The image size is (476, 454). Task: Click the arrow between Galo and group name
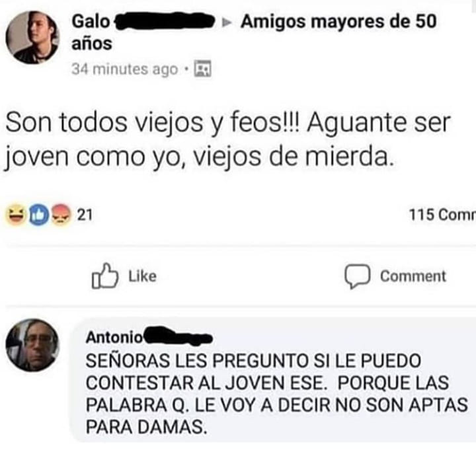point(227,22)
